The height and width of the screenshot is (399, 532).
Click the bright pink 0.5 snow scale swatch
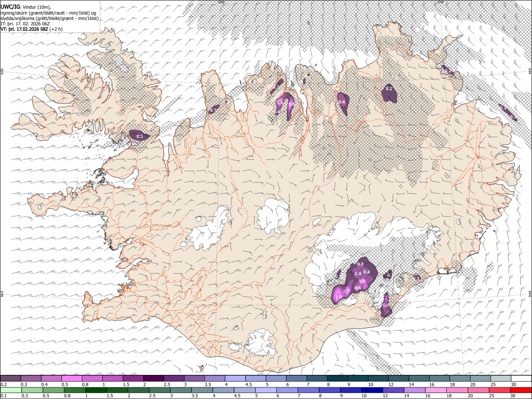coord(72,379)
